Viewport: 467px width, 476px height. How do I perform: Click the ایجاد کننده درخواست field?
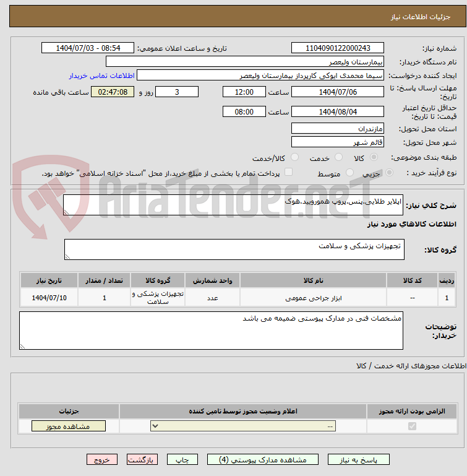(260, 76)
